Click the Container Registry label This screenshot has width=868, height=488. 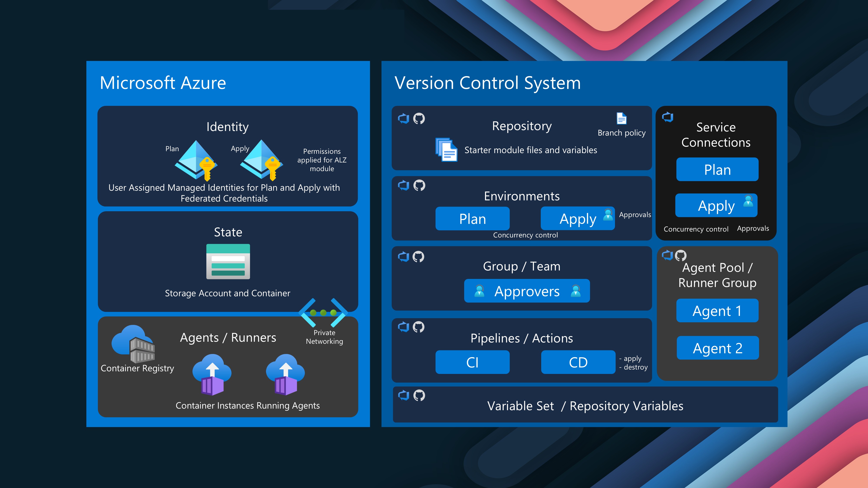138,368
